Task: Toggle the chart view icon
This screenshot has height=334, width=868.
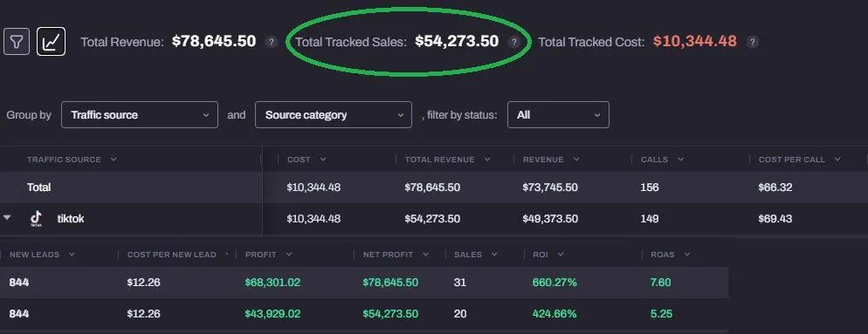Action: point(51,42)
